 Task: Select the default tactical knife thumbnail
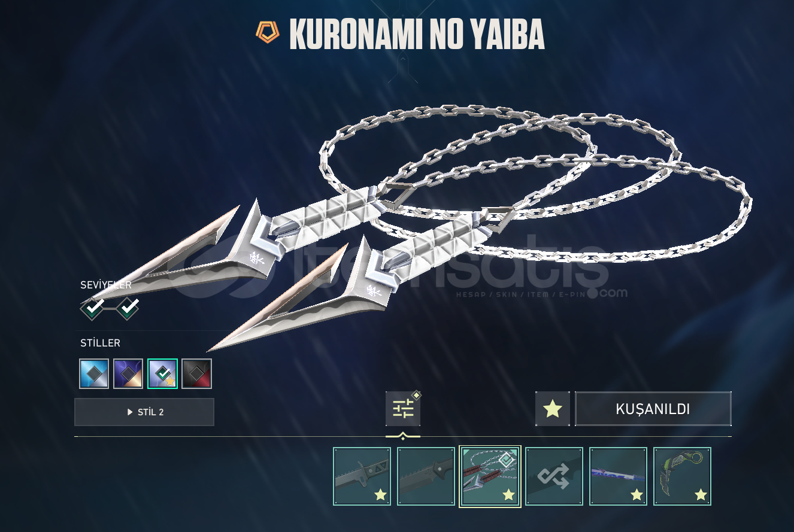click(362, 476)
